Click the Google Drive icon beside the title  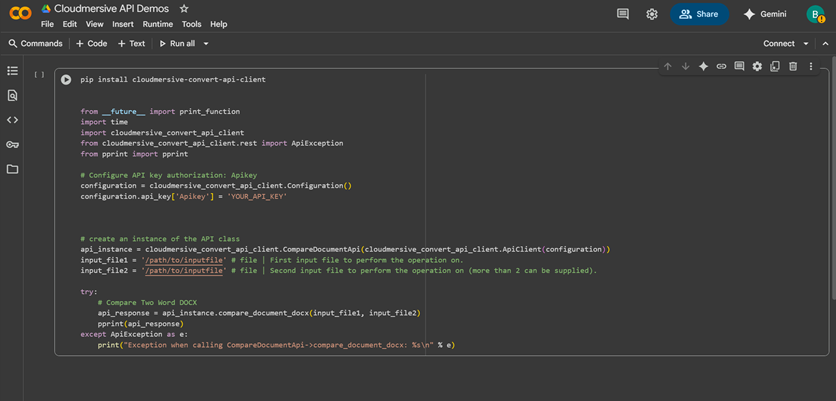pos(46,9)
